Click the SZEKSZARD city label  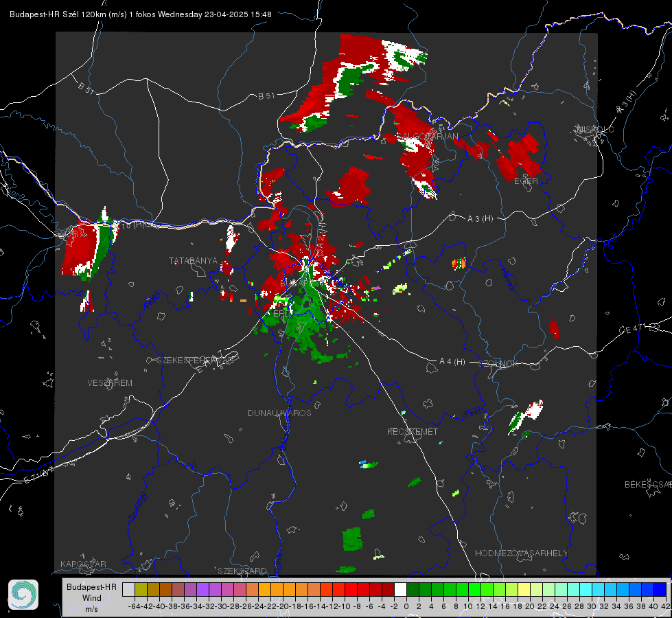[242, 571]
